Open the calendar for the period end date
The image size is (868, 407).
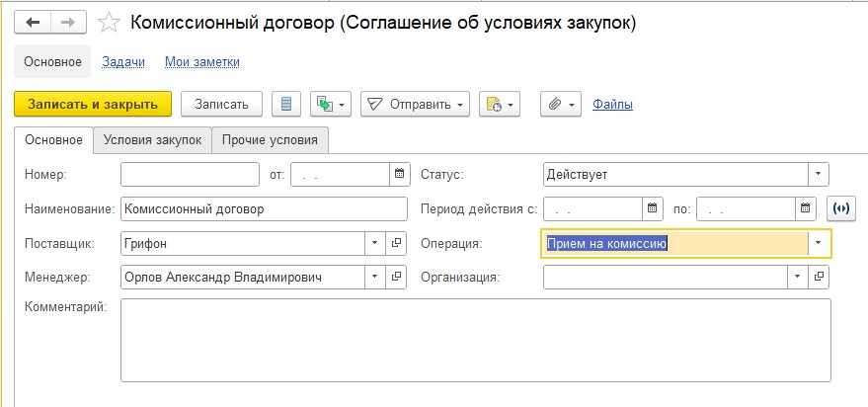pos(807,208)
